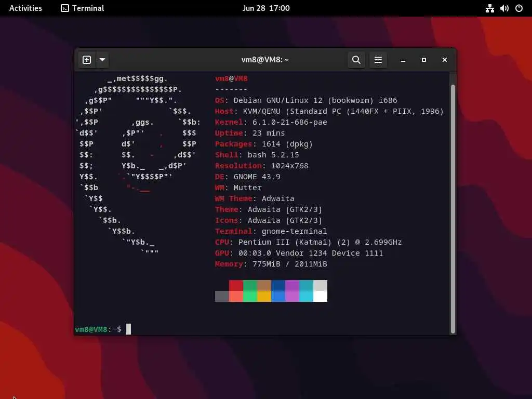Click the DE GNOME 43.9 text
Screen dimensions: 532x399
[248, 177]
